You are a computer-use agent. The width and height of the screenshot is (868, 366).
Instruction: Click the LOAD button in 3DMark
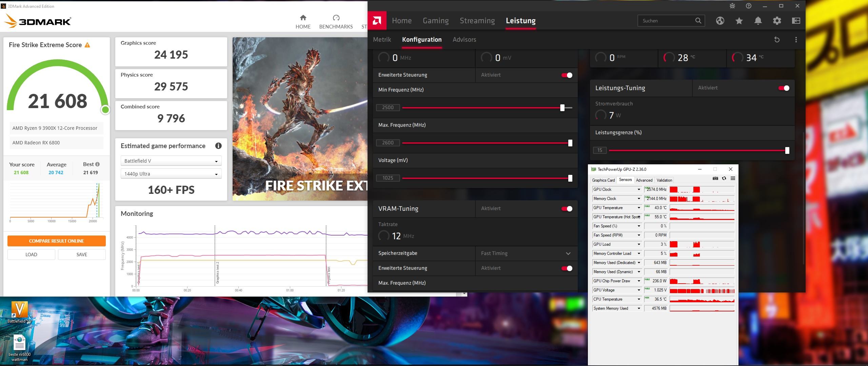point(31,255)
